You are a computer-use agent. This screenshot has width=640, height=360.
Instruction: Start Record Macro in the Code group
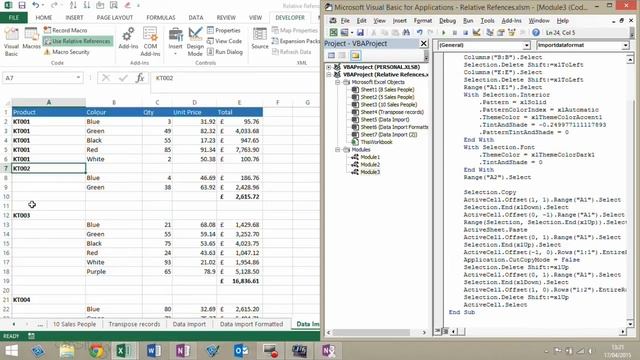click(x=65, y=30)
